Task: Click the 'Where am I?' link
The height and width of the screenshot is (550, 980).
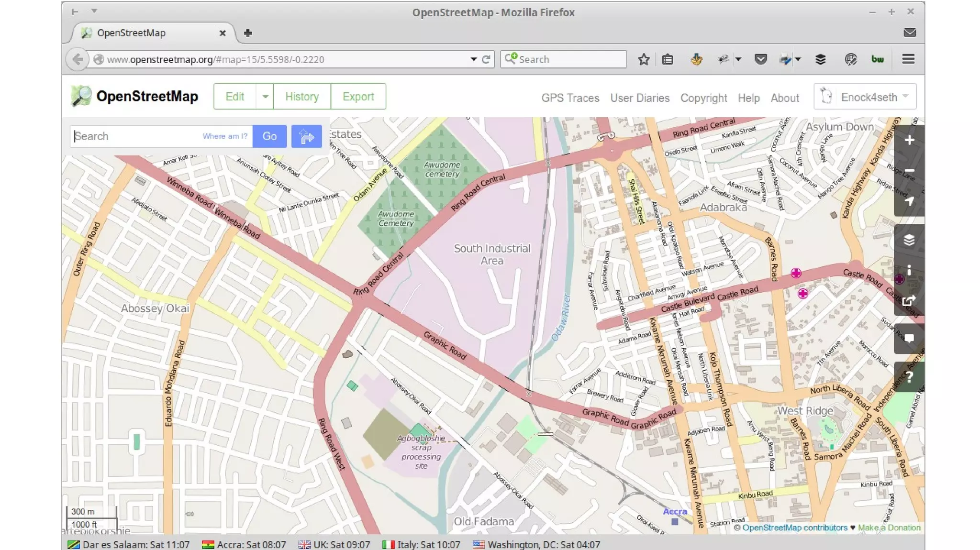Action: pyautogui.click(x=225, y=136)
